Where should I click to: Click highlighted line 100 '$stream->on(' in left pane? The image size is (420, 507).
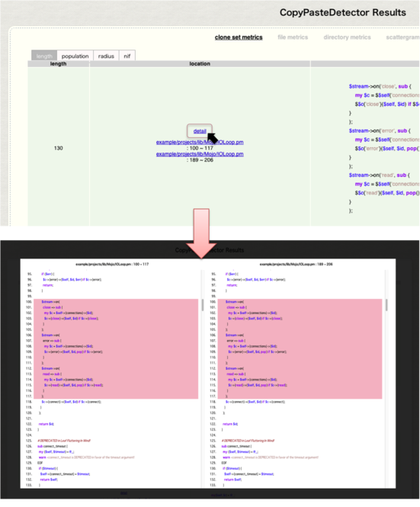[50, 302]
